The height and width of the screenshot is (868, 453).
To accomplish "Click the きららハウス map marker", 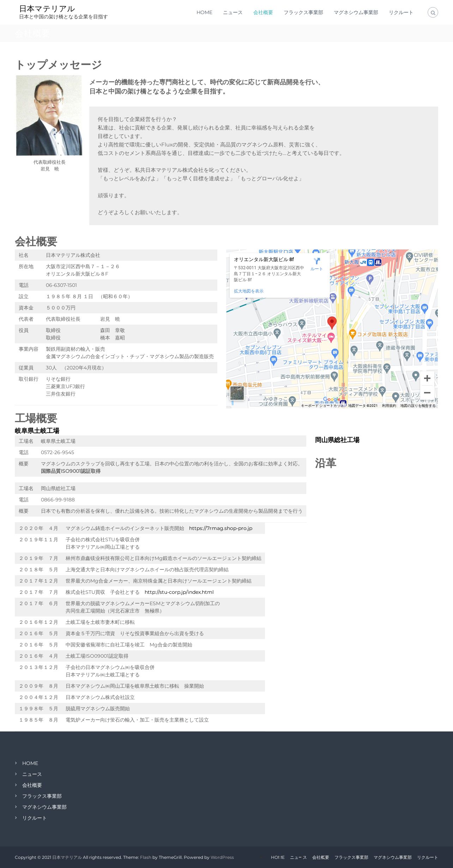I will pos(302,324).
